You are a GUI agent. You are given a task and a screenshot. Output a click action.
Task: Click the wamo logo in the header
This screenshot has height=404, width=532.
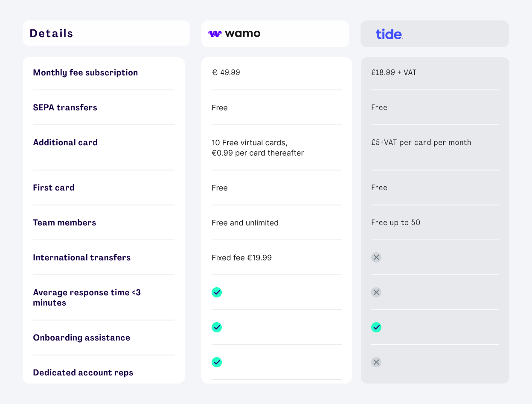(234, 34)
